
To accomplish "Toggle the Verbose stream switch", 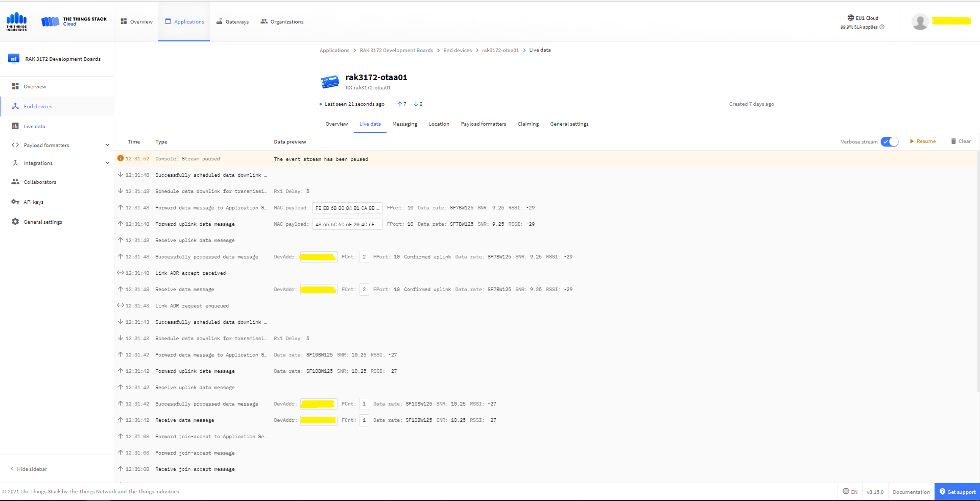I will pos(889,141).
